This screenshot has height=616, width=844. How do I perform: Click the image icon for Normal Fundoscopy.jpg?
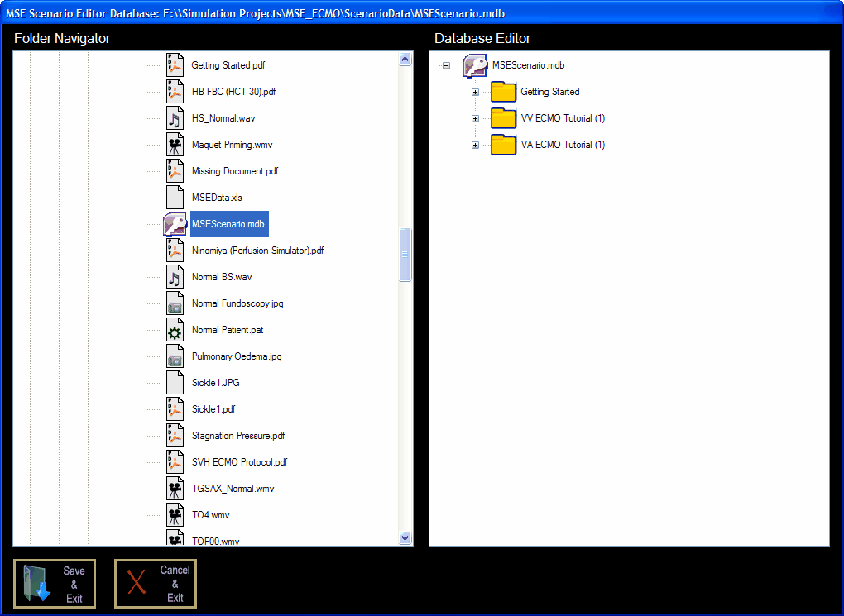coord(175,303)
